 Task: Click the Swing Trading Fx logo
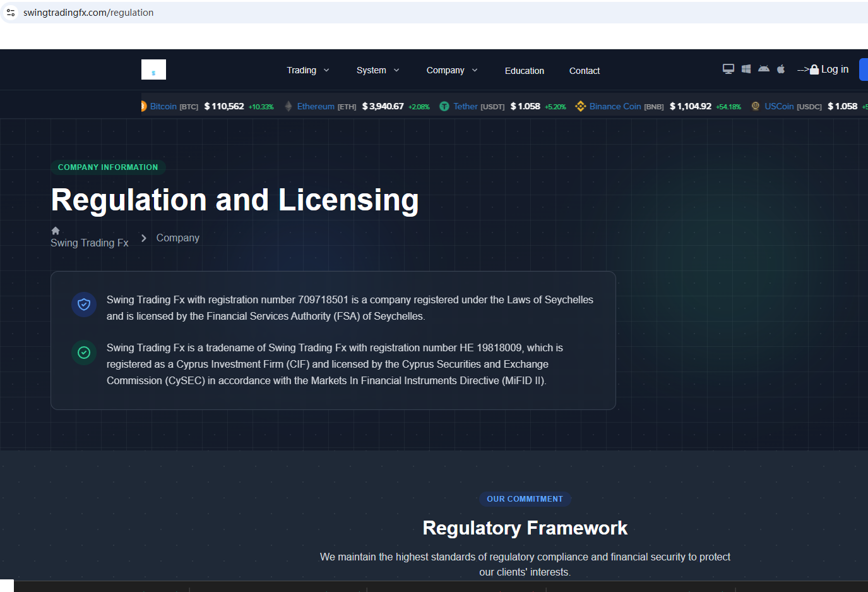click(153, 69)
